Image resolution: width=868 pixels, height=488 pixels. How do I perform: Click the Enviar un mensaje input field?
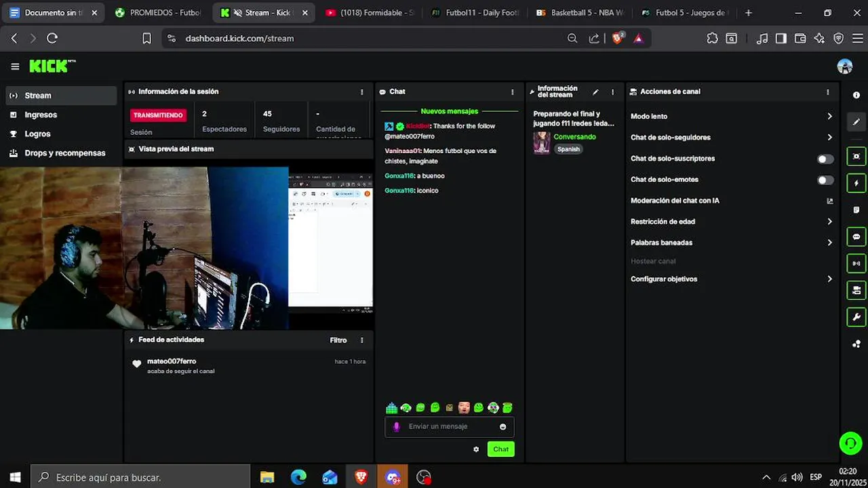[x=449, y=426]
